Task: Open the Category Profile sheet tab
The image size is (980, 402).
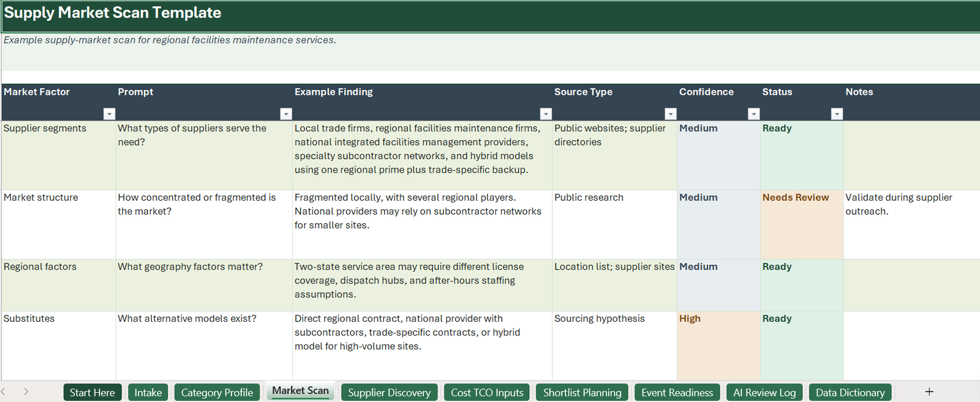Action: pyautogui.click(x=217, y=392)
